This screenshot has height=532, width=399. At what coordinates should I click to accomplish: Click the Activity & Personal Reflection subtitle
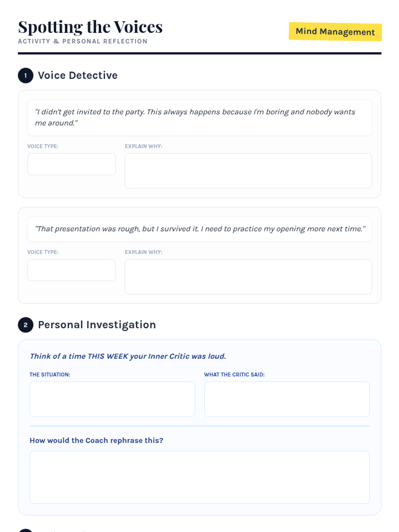tap(83, 41)
